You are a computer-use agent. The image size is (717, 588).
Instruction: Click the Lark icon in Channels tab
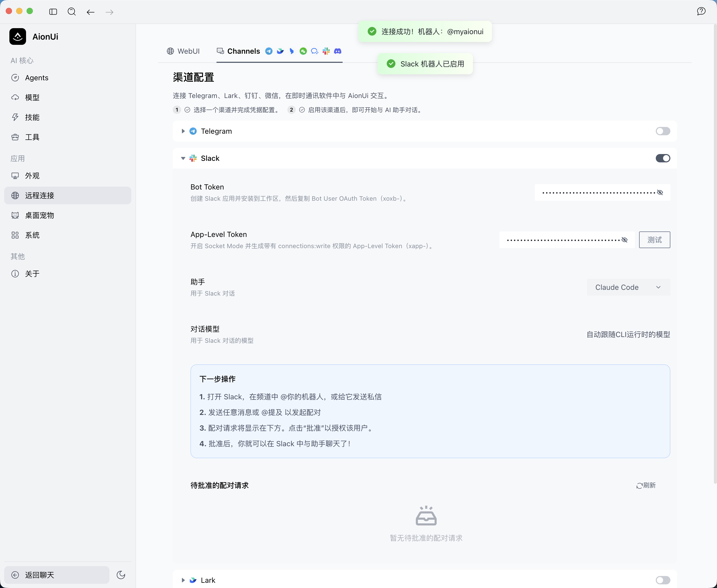[x=280, y=51]
